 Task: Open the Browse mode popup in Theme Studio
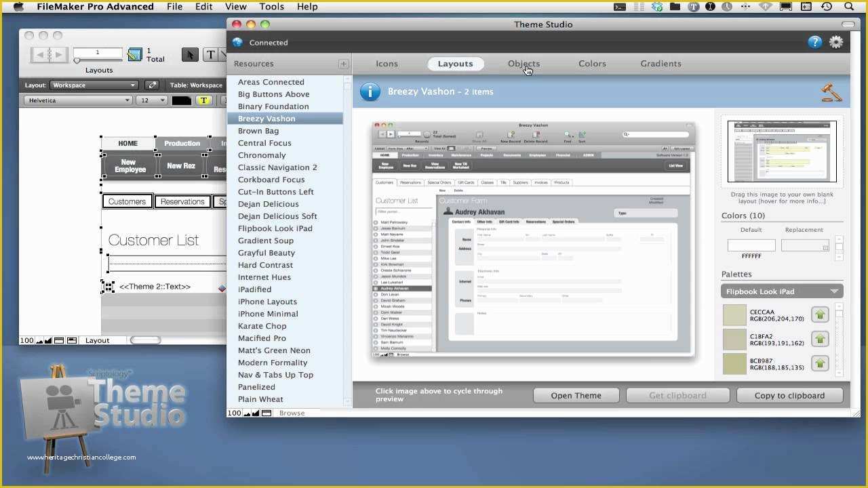(292, 413)
